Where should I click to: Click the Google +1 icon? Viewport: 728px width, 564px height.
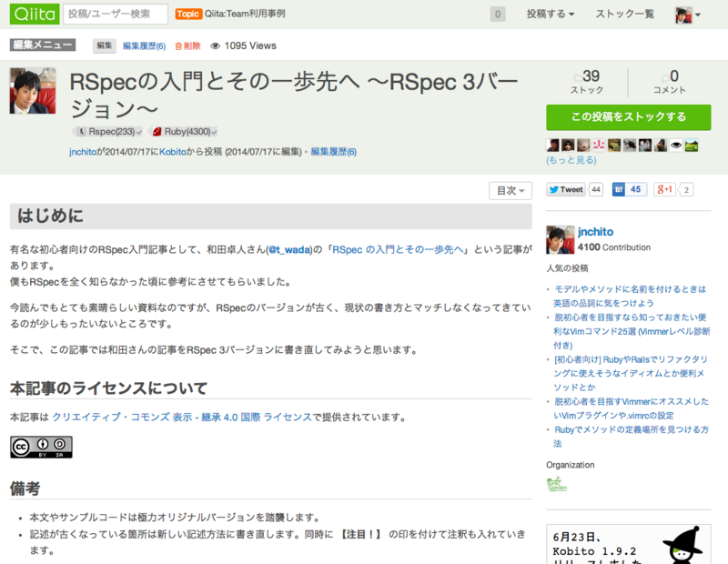665,189
